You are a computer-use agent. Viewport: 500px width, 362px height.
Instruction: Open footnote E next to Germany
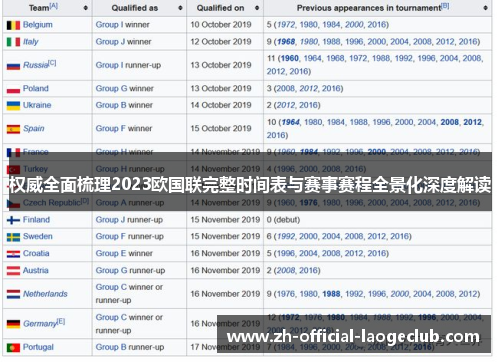click(x=61, y=321)
